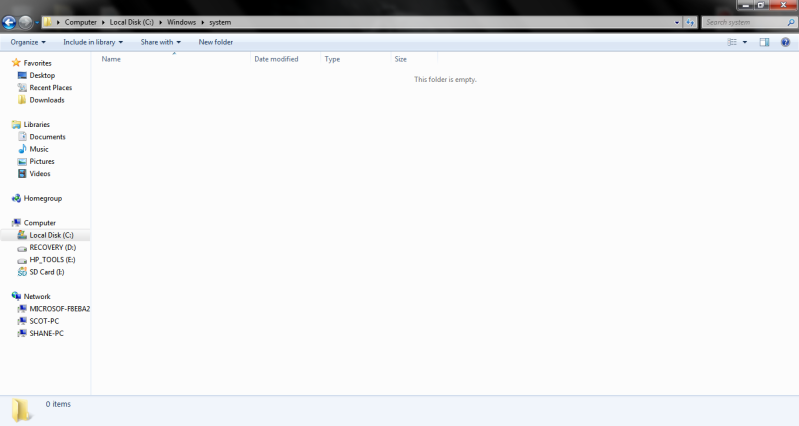Show the preview pane
799x426 pixels.
[x=764, y=42]
